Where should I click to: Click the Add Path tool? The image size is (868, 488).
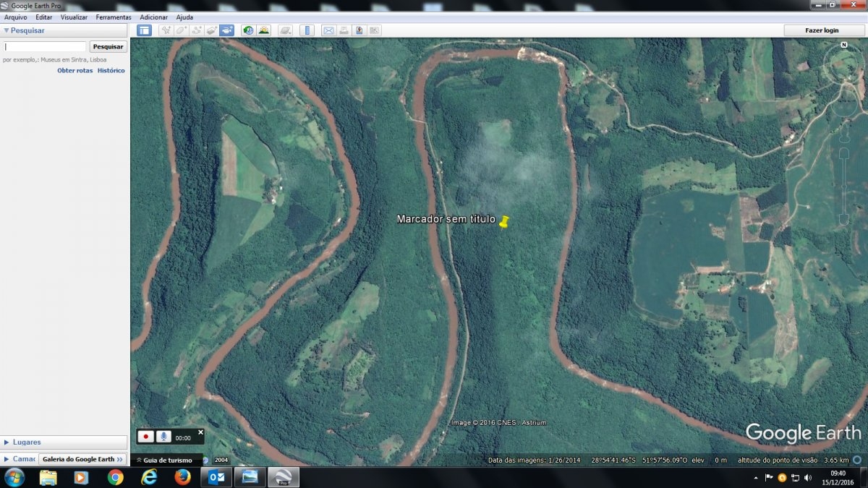point(196,30)
